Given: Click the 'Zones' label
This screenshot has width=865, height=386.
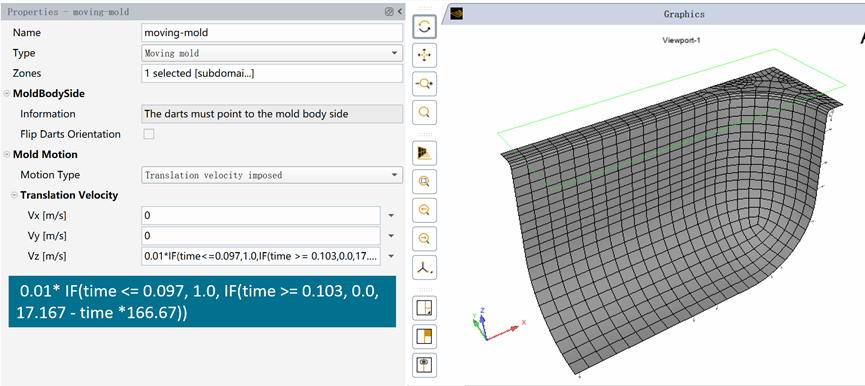Looking at the screenshot, I should pyautogui.click(x=27, y=73).
